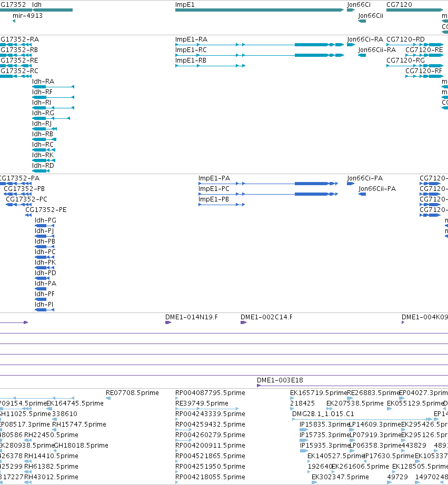Image resolution: width=448 pixels, height=485 pixels.
Task: Click transcript Idh-RG label
Action: (43, 113)
